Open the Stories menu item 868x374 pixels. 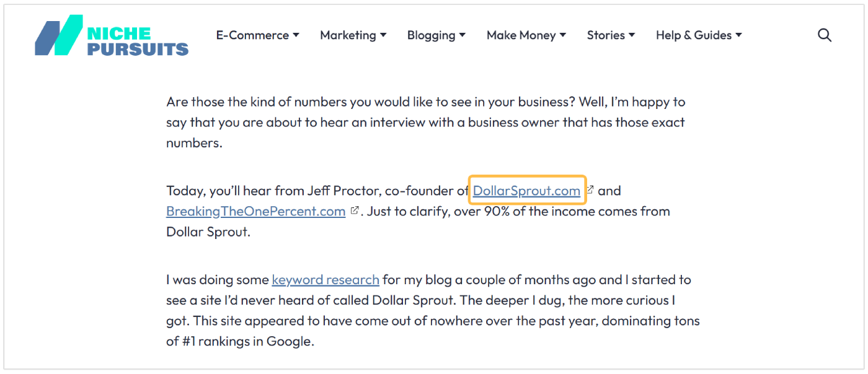pos(606,35)
